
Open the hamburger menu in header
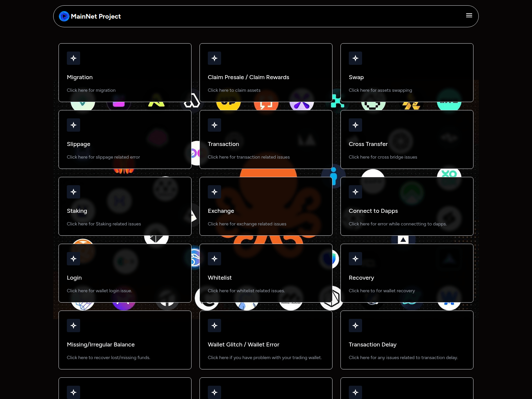point(469,15)
